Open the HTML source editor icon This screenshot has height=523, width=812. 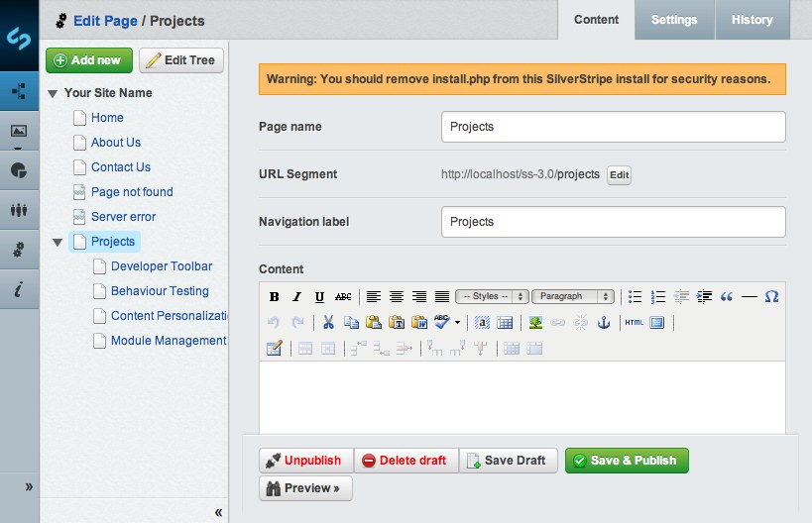634,322
